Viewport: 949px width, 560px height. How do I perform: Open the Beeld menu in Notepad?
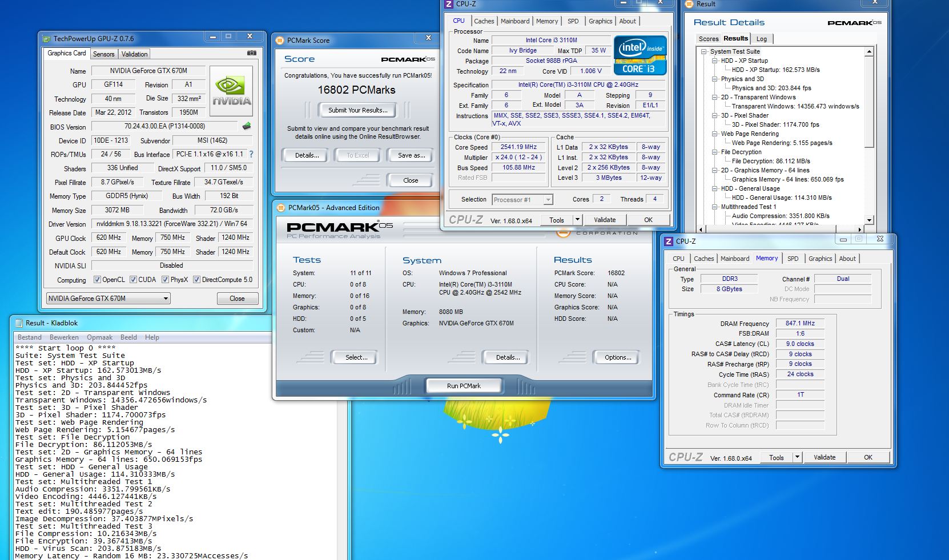[x=128, y=337]
